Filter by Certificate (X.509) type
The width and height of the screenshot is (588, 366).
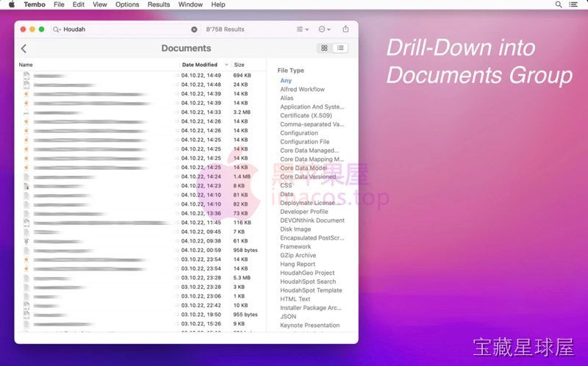[x=306, y=115]
